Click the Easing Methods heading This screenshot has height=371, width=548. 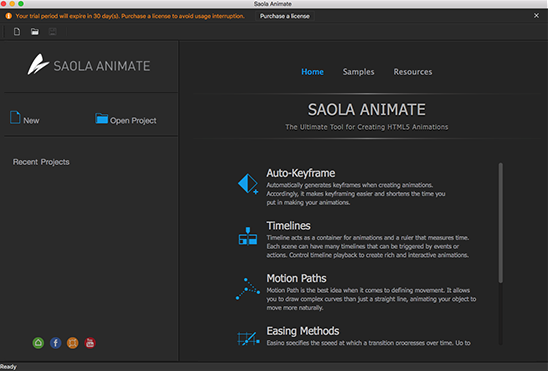coord(303,331)
